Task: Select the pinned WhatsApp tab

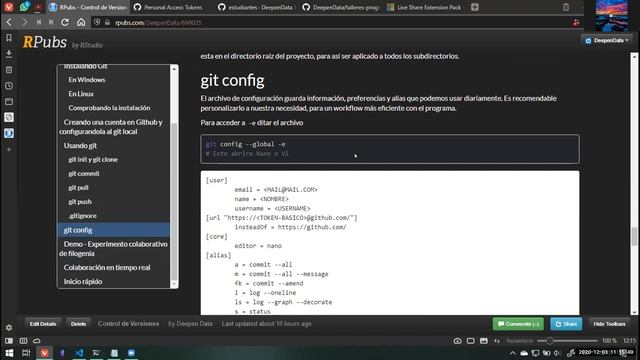Action: (24, 7)
